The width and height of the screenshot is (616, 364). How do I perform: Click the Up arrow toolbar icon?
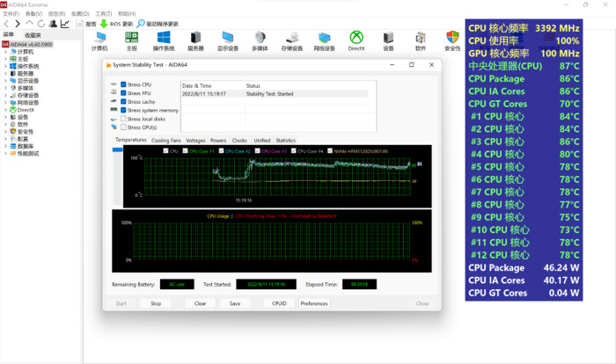pos(29,24)
